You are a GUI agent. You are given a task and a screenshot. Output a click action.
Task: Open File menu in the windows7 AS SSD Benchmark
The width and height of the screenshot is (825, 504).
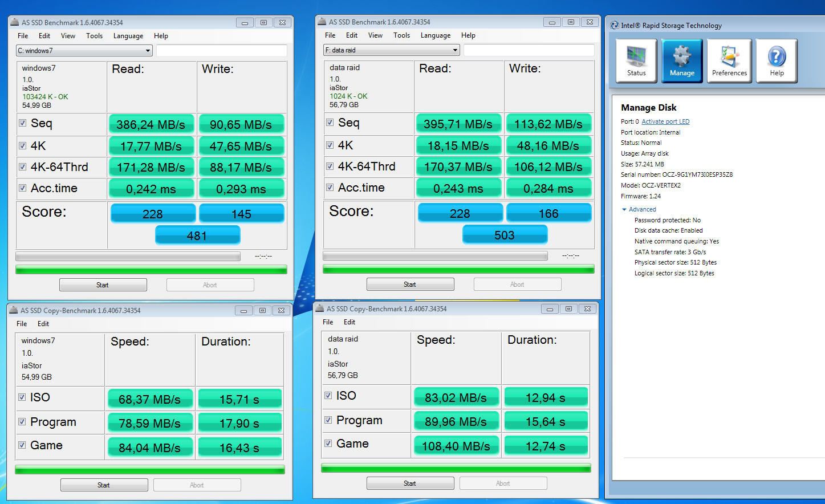[23, 36]
